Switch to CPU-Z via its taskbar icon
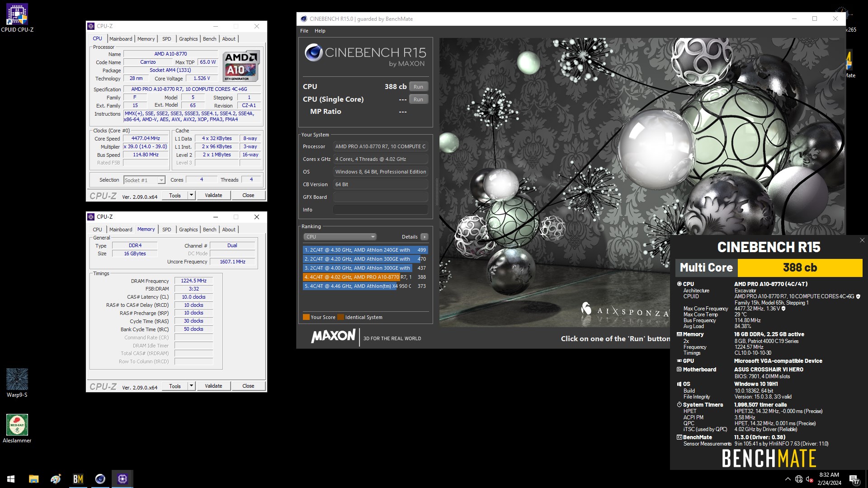 (122, 479)
